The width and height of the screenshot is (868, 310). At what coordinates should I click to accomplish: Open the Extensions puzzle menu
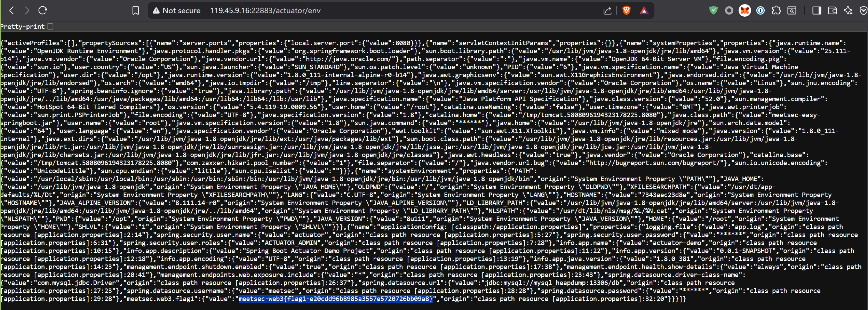pyautogui.click(x=776, y=10)
